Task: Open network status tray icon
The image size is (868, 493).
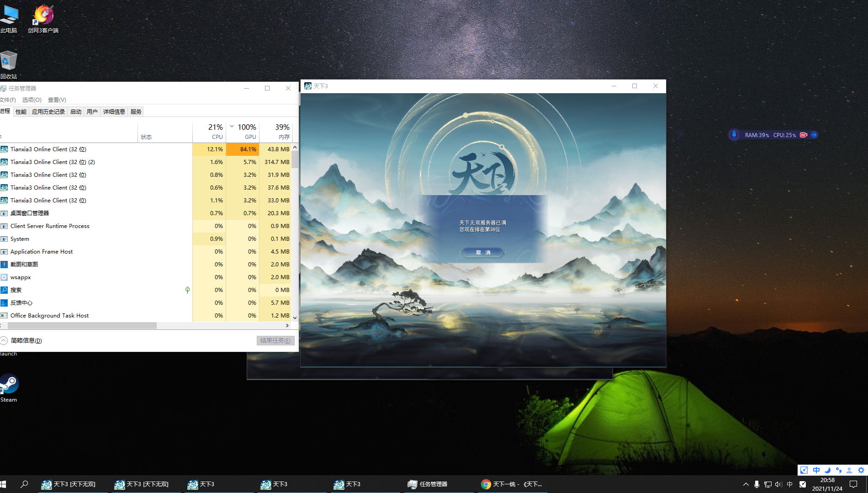Action: point(767,484)
